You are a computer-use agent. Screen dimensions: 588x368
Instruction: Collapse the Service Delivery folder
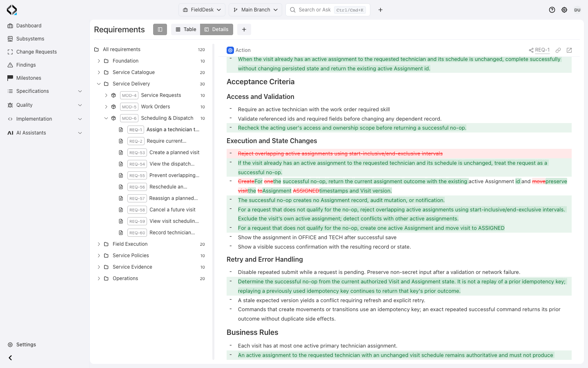click(99, 84)
